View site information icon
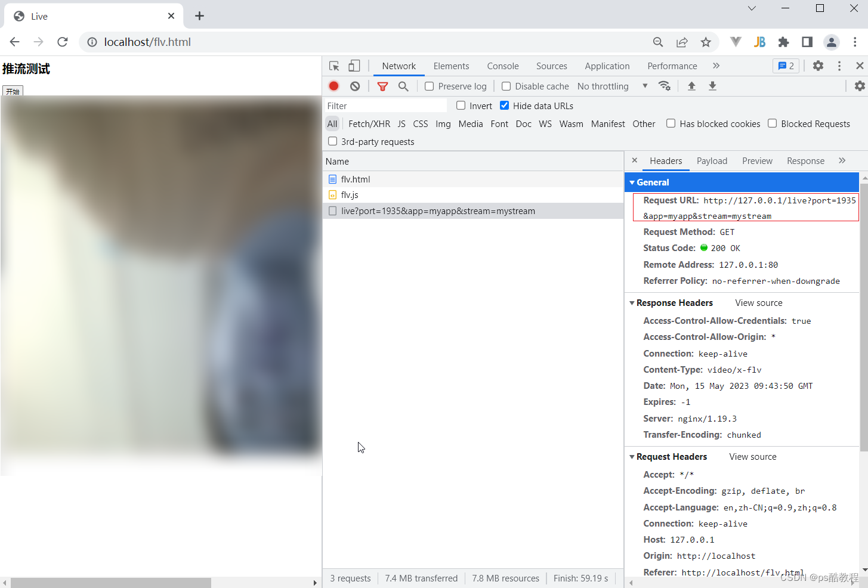The height and width of the screenshot is (588, 868). tap(92, 42)
